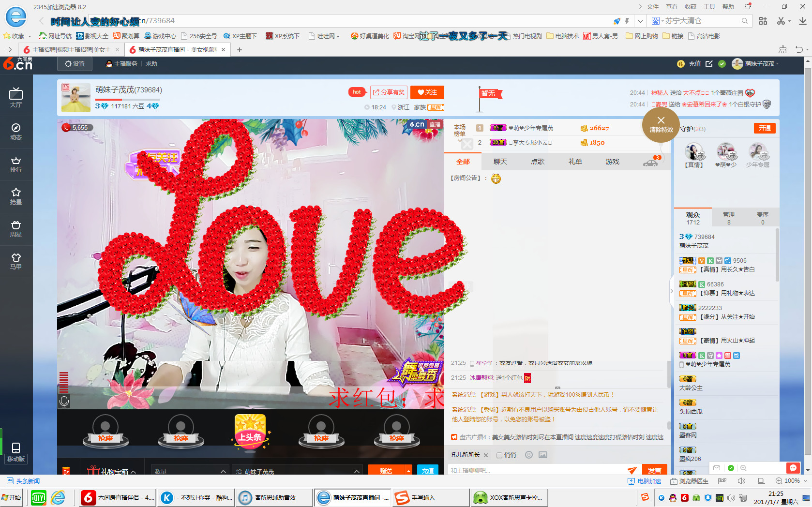Open the scissors tool dropdown arrow
The height and width of the screenshot is (507, 812).
789,21
